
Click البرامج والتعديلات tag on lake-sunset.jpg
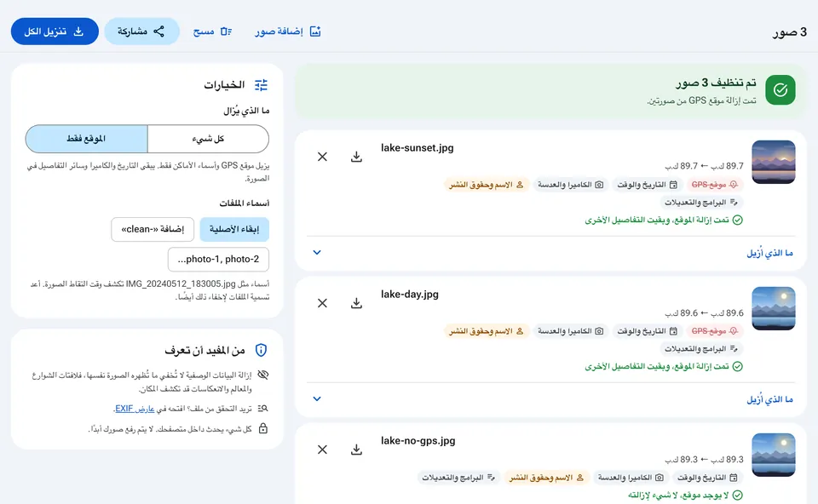[x=701, y=203]
